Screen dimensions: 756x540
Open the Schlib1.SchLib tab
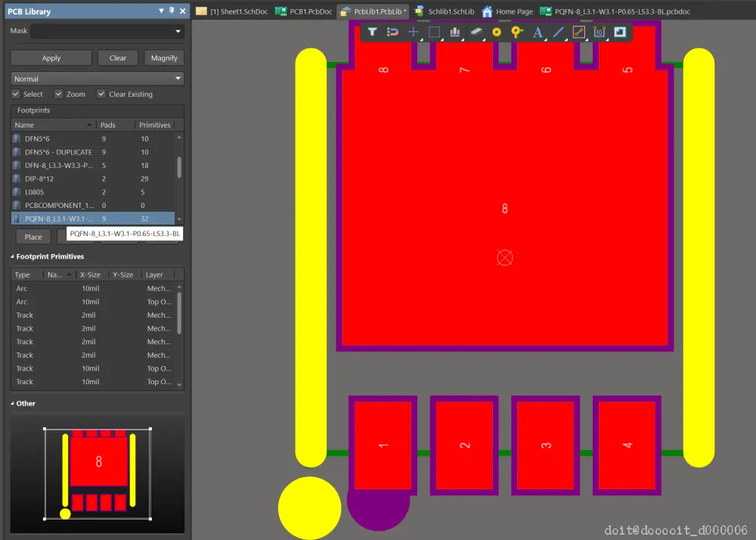(x=444, y=11)
